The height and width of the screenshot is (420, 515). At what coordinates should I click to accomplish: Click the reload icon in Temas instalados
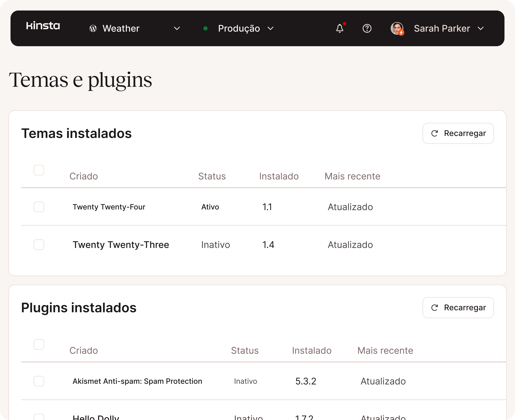tap(435, 133)
